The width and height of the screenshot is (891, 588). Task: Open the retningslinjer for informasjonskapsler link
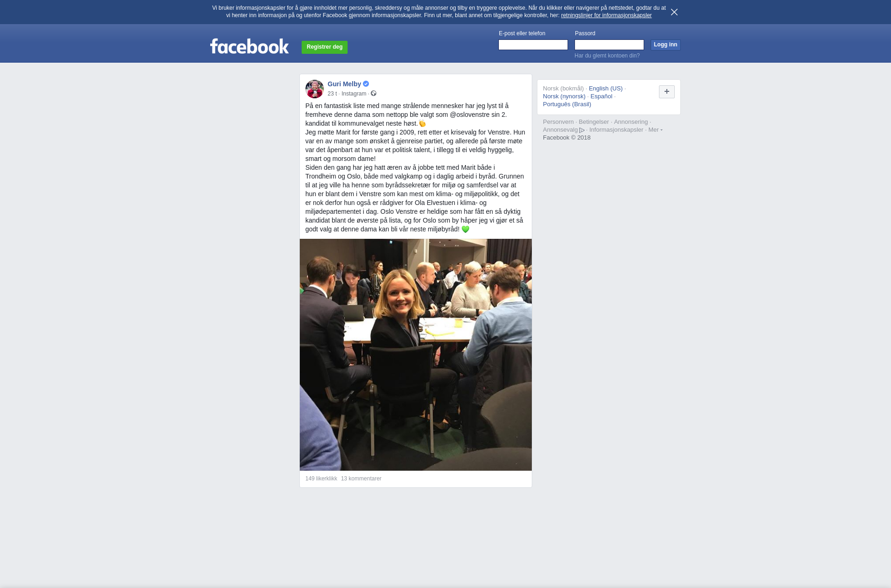coord(606,15)
